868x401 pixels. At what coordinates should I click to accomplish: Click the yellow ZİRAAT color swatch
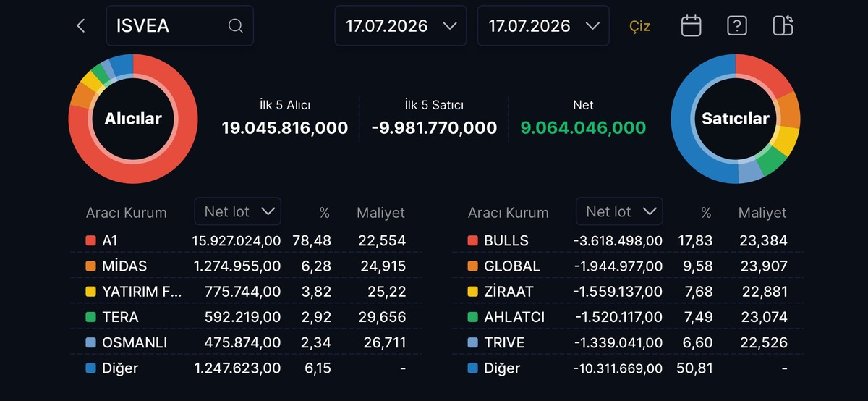472,292
